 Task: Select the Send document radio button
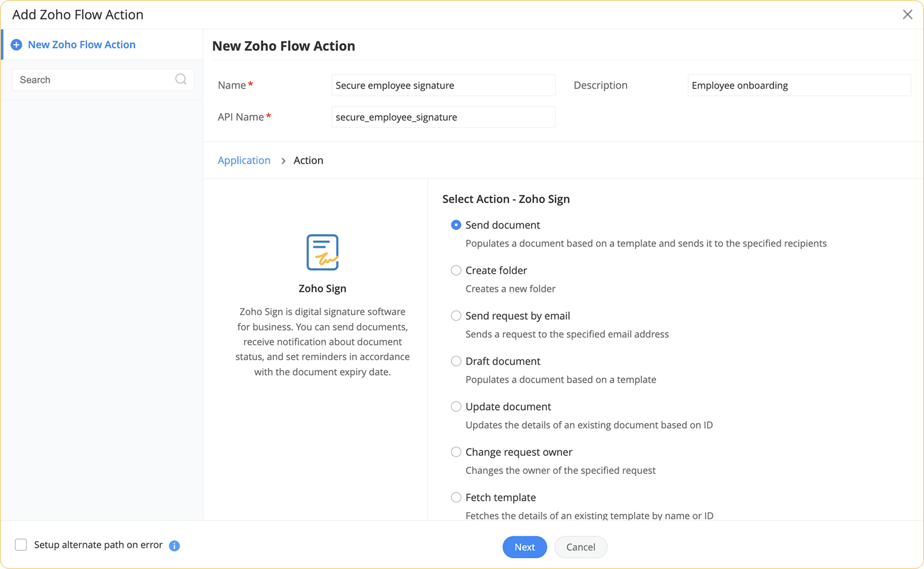coord(456,225)
